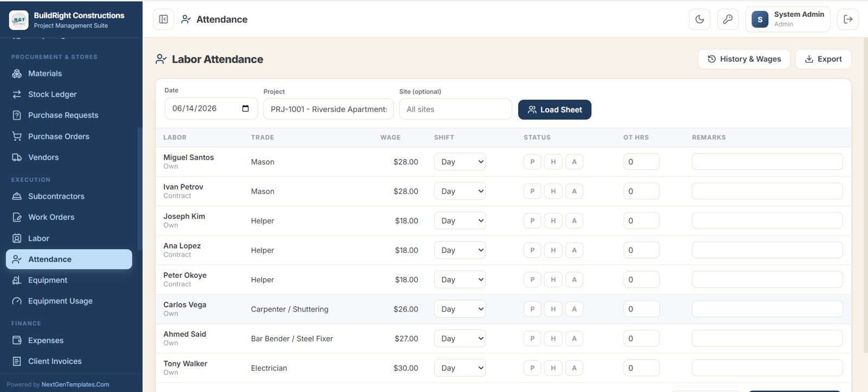Click Purchase Requests document icon
868x392 pixels.
[x=17, y=115]
